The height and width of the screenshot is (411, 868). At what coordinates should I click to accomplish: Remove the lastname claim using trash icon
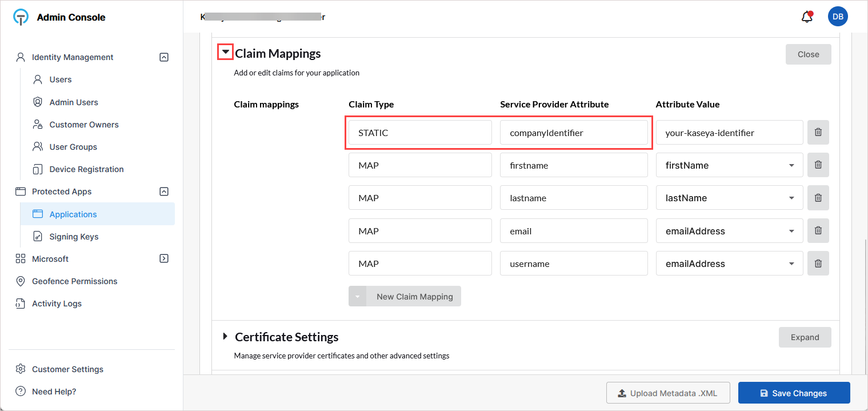[818, 198]
